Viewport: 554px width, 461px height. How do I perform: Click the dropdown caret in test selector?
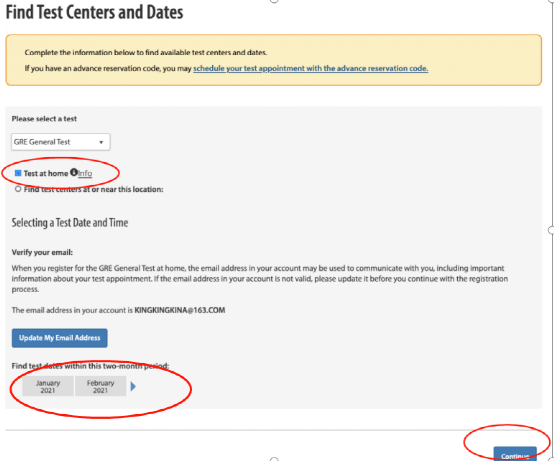pos(101,142)
